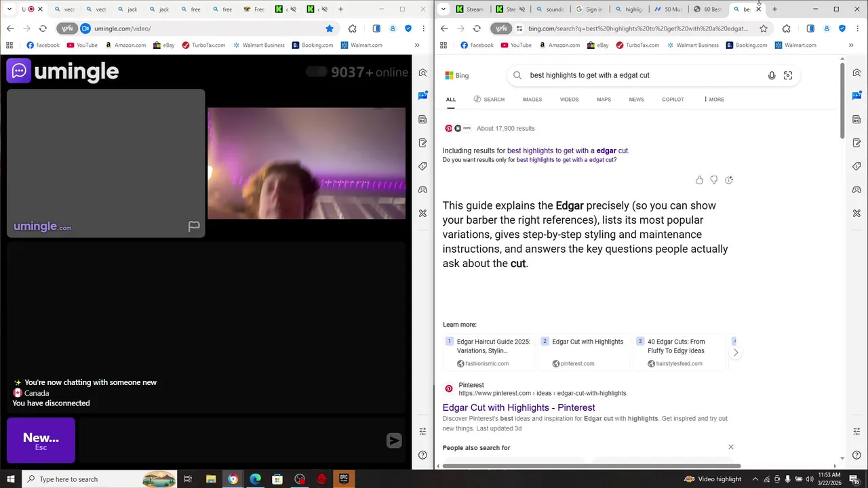
Task: Search only for edgat cut link
Action: click(x=566, y=160)
